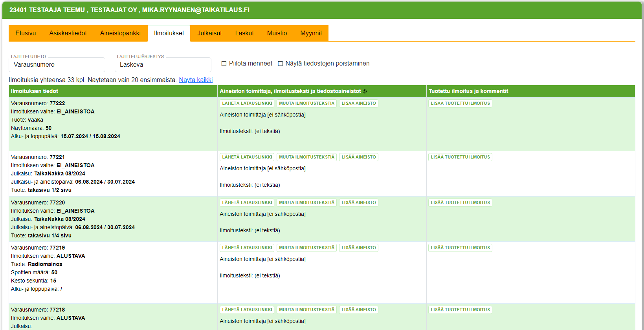Open the Asiakastiedot tab
The image size is (644, 330).
click(68, 33)
